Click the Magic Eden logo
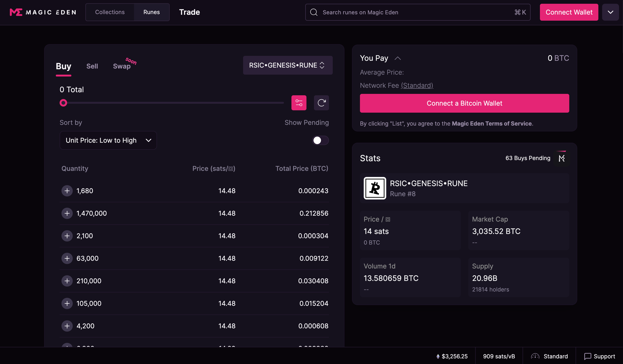 43,12
